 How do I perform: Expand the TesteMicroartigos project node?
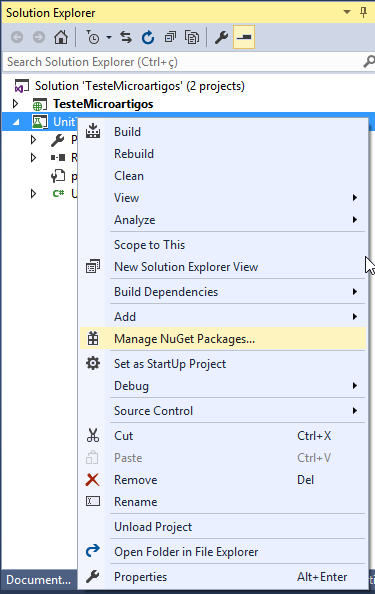pos(15,103)
